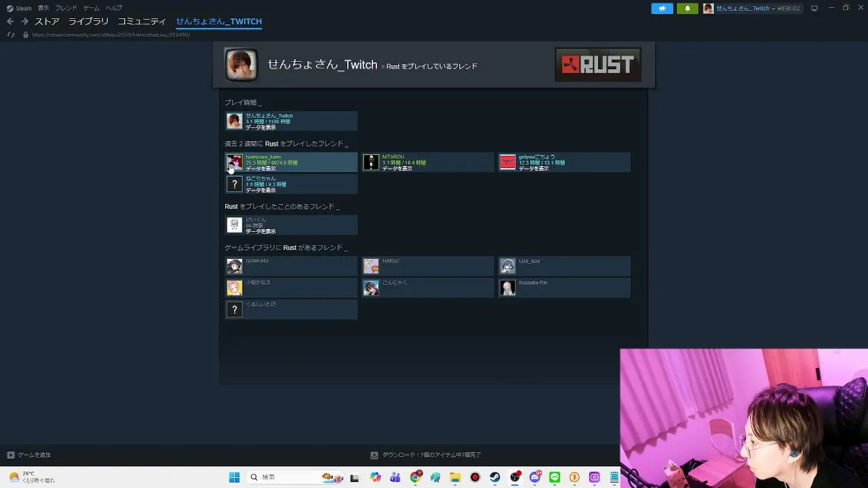Open the downloads status text in the footer
Image resolution: width=868 pixels, height=488 pixels.
[432, 455]
